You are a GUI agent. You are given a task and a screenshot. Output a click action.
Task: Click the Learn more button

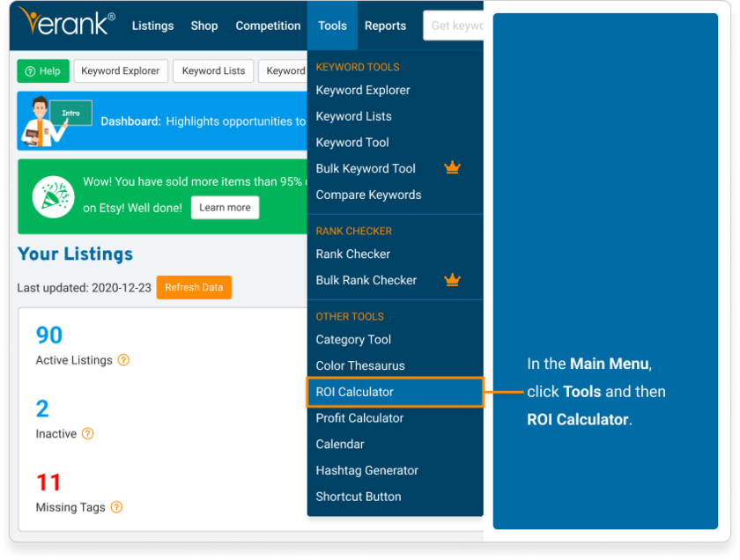click(x=226, y=208)
